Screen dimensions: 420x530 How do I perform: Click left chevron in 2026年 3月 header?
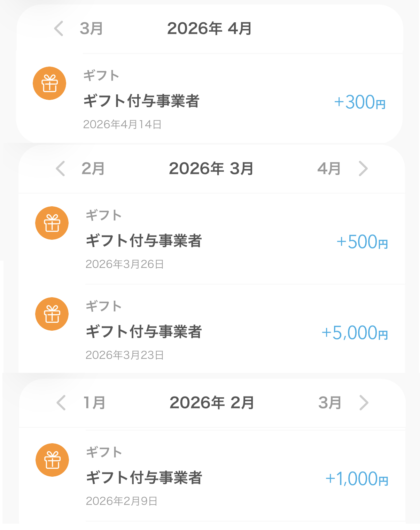(x=61, y=169)
